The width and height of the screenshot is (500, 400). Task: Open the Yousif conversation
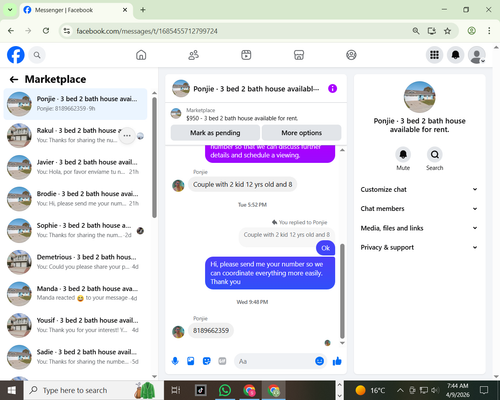pos(75,325)
